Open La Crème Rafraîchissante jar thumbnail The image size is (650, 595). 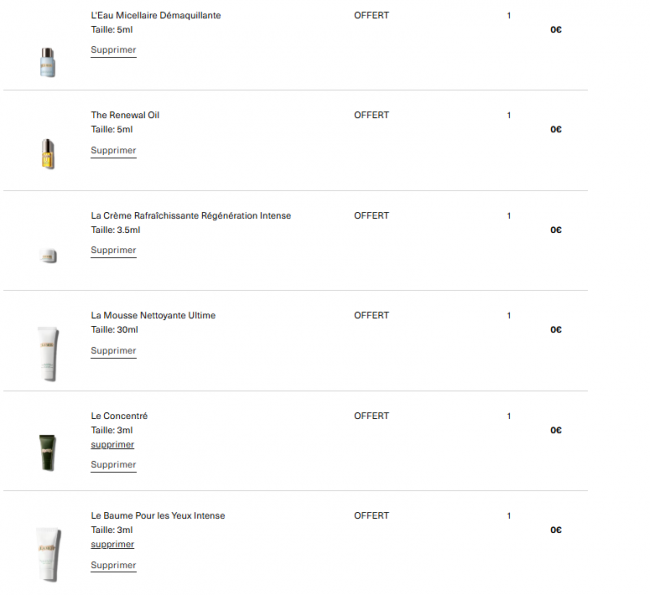(x=48, y=255)
